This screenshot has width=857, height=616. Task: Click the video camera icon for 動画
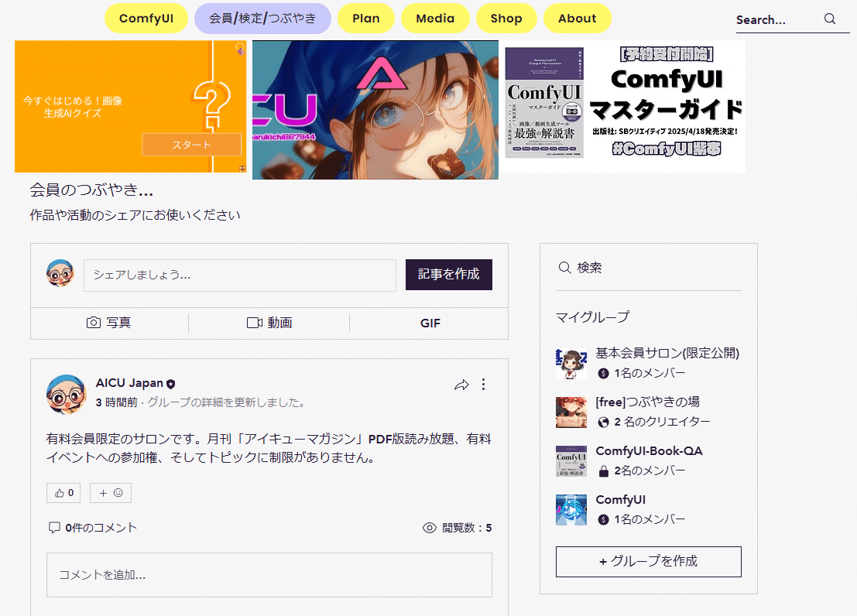click(254, 323)
